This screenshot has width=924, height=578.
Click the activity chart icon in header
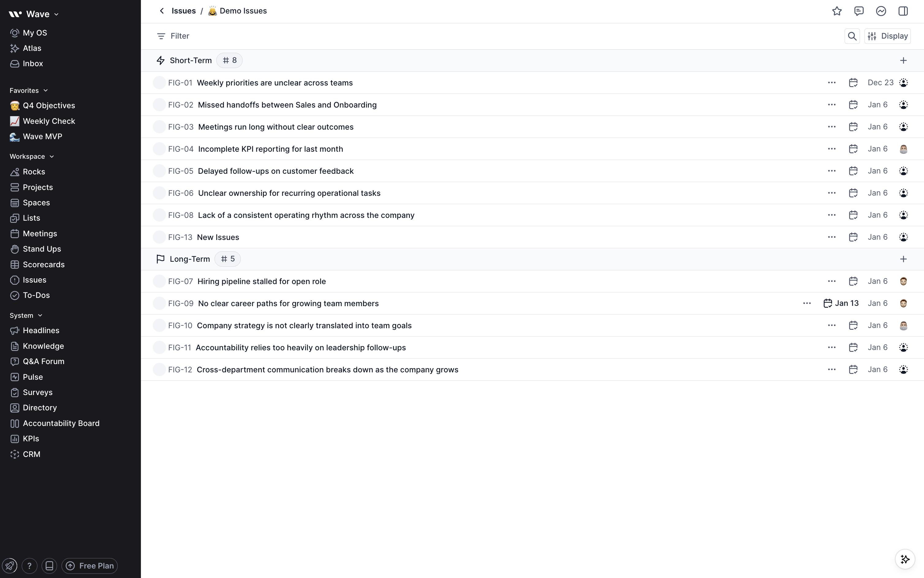point(881,11)
